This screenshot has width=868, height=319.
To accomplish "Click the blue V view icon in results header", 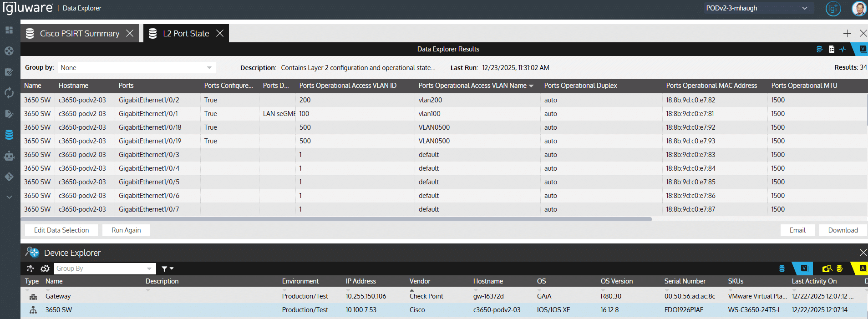I will 863,49.
